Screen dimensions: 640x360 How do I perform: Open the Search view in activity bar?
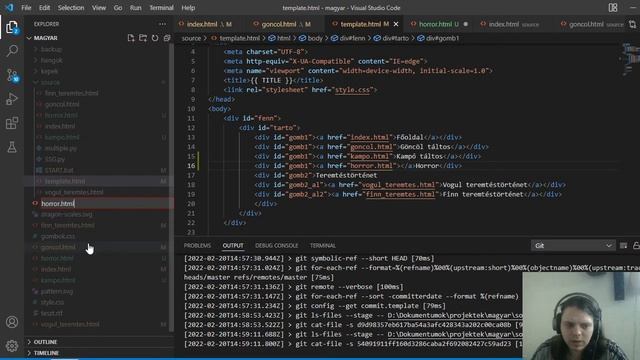click(x=12, y=51)
